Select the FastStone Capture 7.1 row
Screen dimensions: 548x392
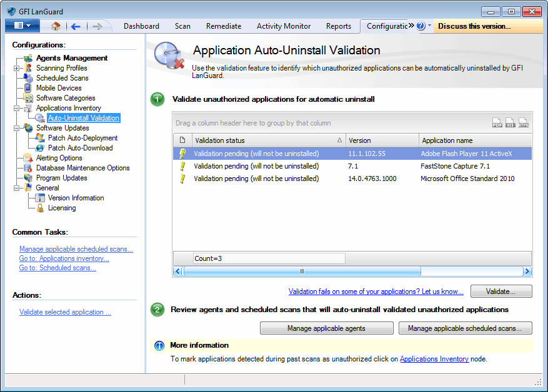point(352,166)
